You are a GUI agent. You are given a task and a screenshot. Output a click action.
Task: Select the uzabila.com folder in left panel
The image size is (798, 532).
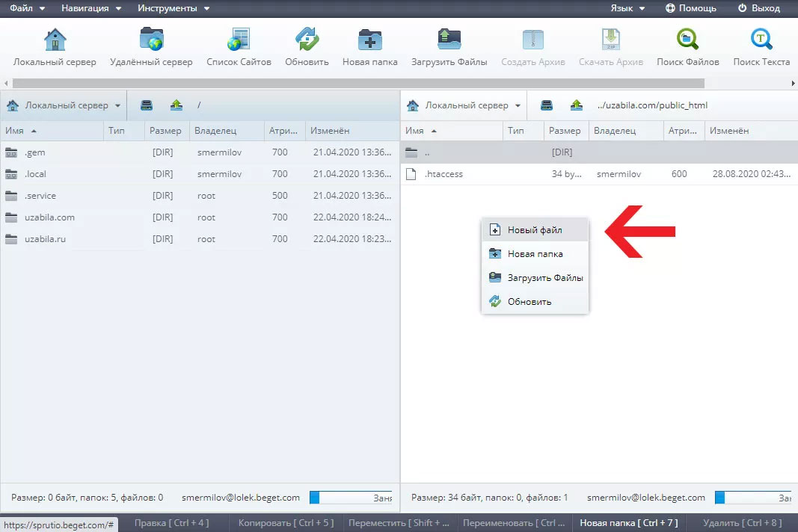point(49,217)
